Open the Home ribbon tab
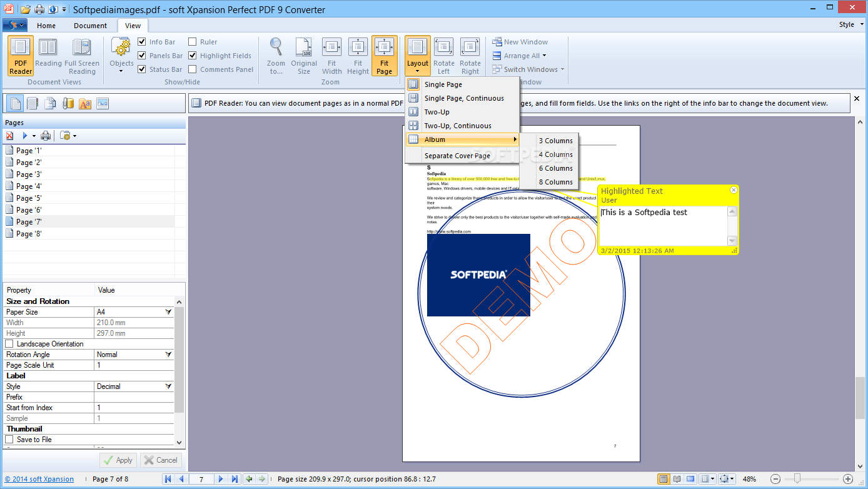This screenshot has width=868, height=489. [46, 26]
